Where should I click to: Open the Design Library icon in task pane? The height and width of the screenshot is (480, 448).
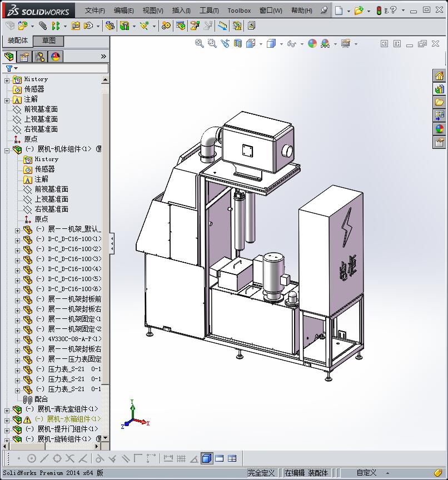click(439, 89)
